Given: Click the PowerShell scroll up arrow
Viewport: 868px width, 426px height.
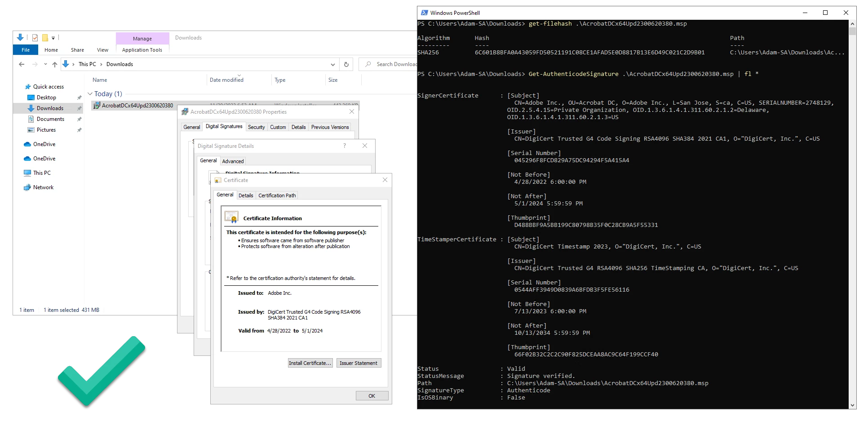Looking at the screenshot, I should coord(852,23).
